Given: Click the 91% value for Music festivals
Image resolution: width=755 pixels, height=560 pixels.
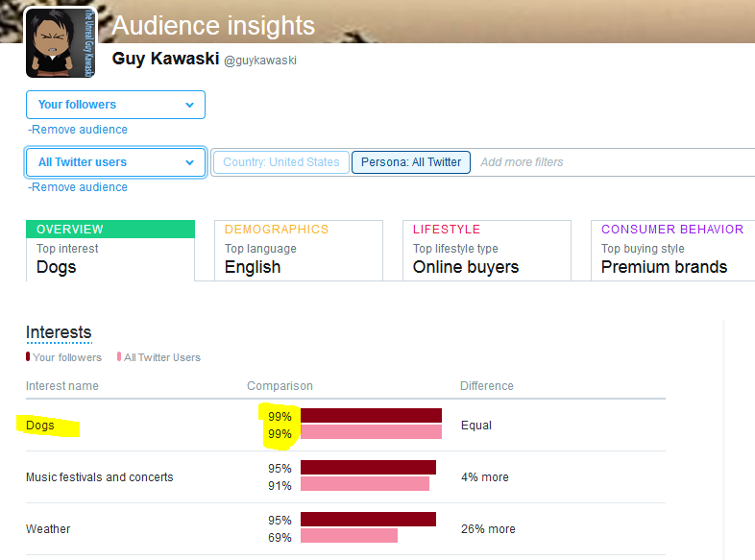Looking at the screenshot, I should click(x=280, y=486).
